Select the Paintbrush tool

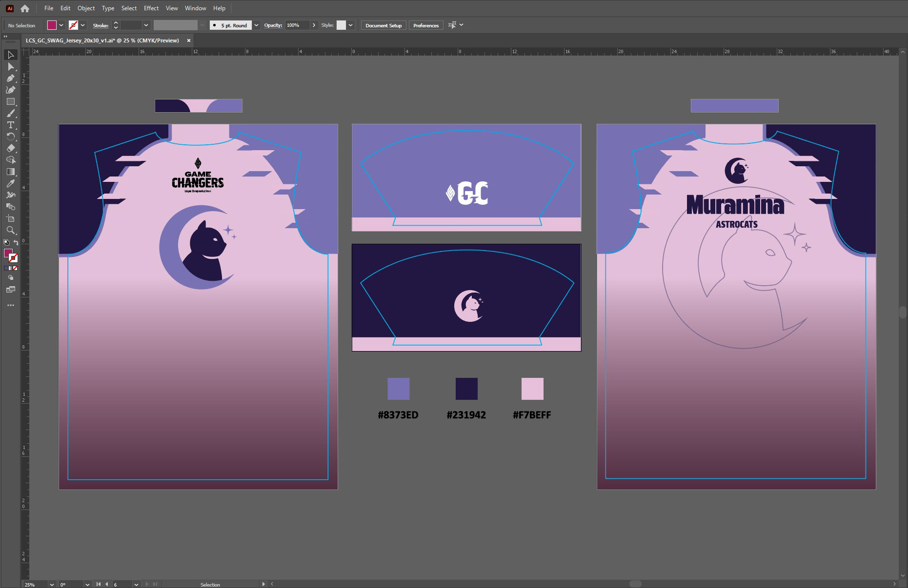point(10,113)
